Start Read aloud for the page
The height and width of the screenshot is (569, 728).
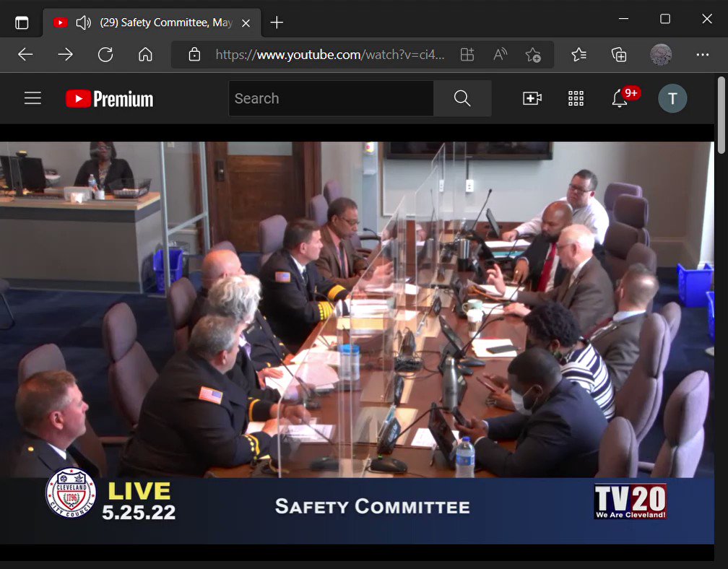[500, 55]
